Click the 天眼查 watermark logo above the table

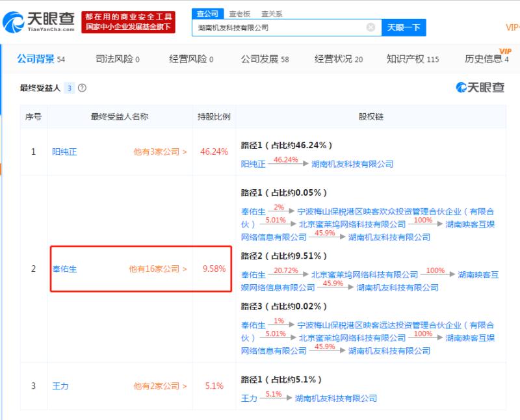[x=480, y=88]
